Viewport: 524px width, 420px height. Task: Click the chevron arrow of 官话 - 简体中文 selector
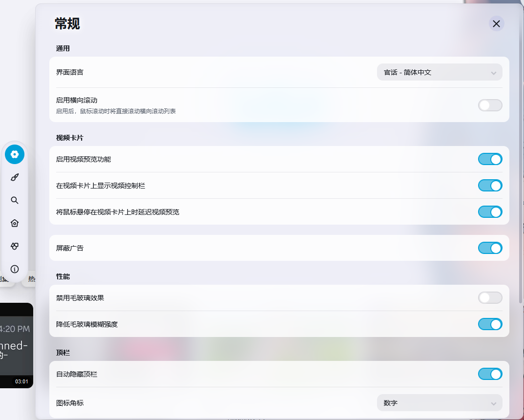pos(493,73)
